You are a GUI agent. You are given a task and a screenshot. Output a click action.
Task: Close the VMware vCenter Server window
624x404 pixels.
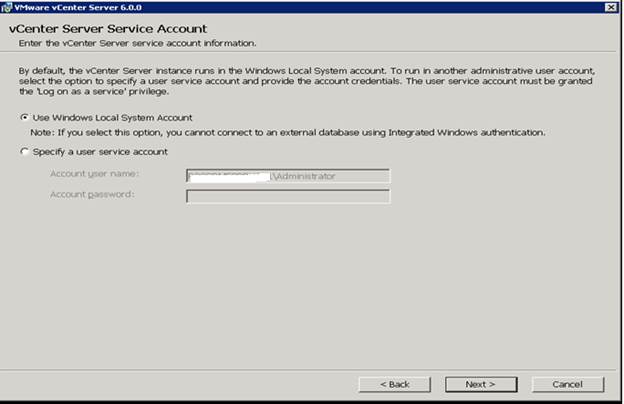click(x=611, y=7)
